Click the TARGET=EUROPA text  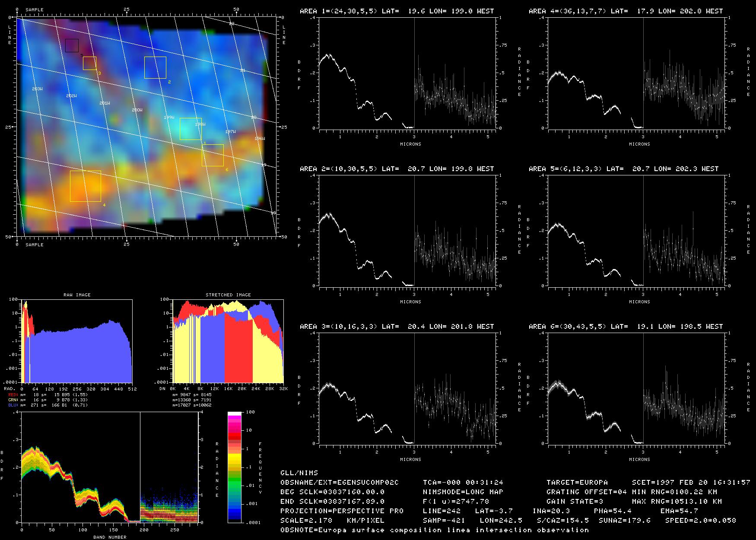[x=577, y=482]
